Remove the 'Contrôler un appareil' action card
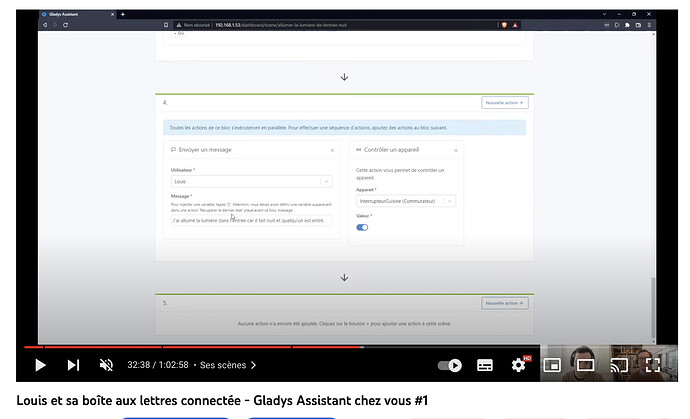The width and height of the screenshot is (690, 419). (456, 150)
